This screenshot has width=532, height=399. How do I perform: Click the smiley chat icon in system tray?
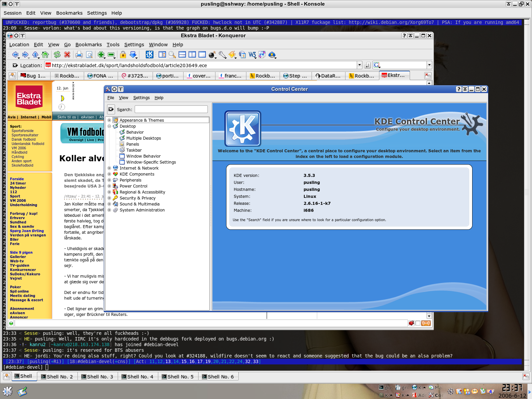tap(475, 391)
